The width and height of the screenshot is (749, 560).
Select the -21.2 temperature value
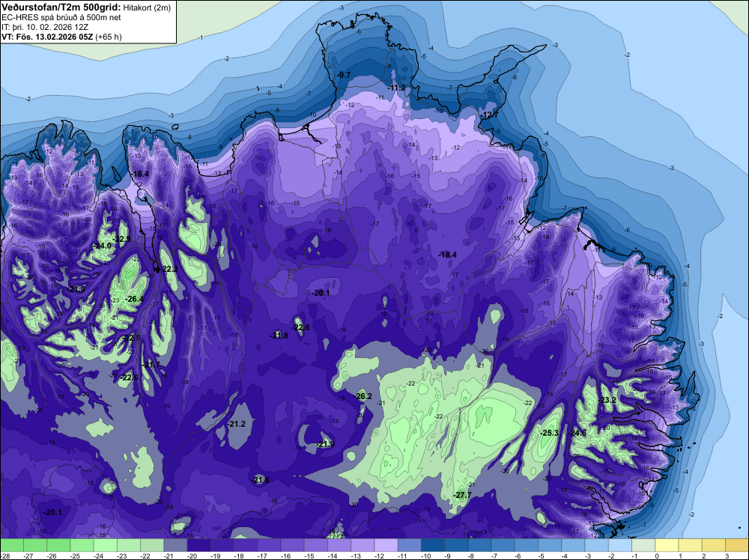click(237, 424)
